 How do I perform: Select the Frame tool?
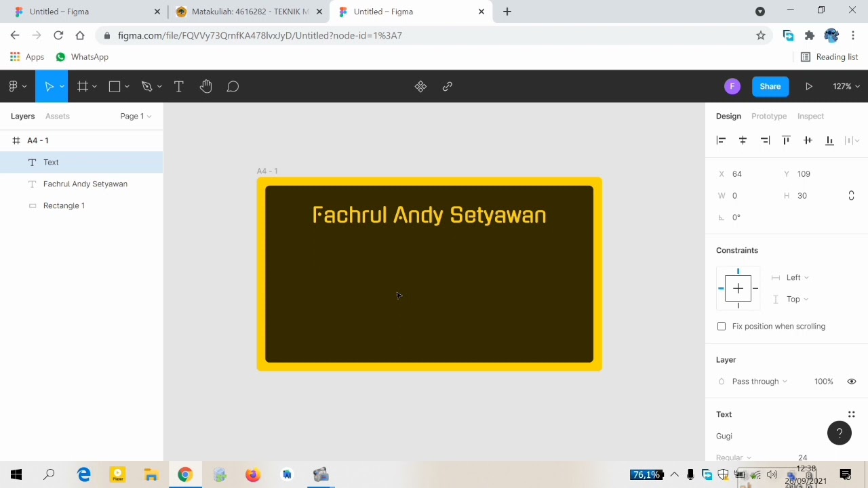(x=83, y=86)
